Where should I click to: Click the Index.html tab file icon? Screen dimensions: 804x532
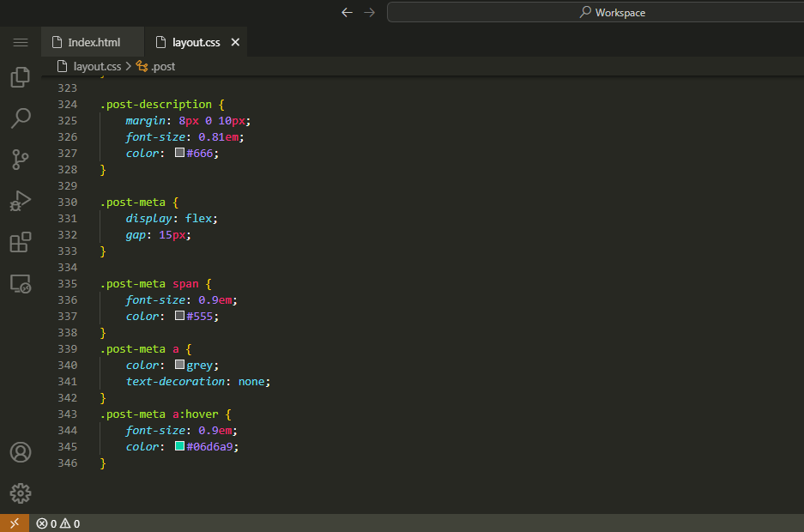[x=57, y=42]
